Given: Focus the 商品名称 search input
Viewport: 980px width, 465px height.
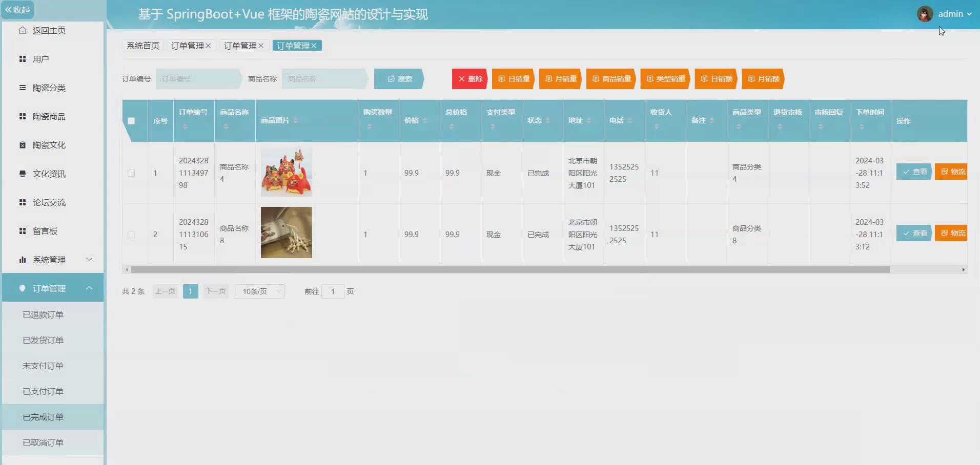Looking at the screenshot, I should (x=324, y=79).
